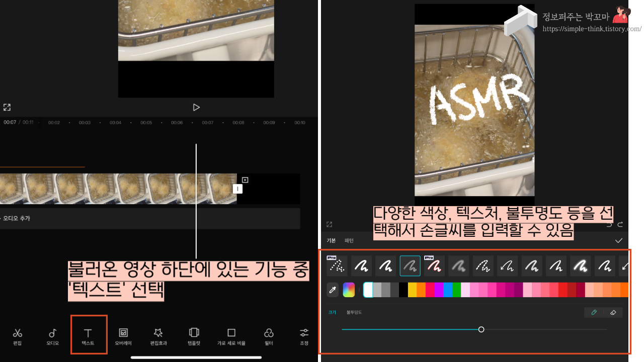Open the 편집효과 star effects tool
The height and width of the screenshot is (362, 644).
click(x=158, y=336)
